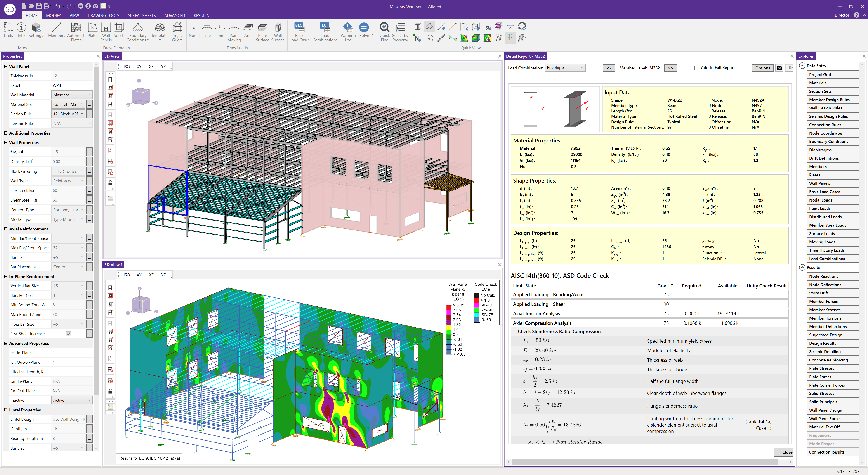The image size is (868, 475).
Task: Toggle the 1.5x Shear Increase checkbox
Action: tap(68, 334)
